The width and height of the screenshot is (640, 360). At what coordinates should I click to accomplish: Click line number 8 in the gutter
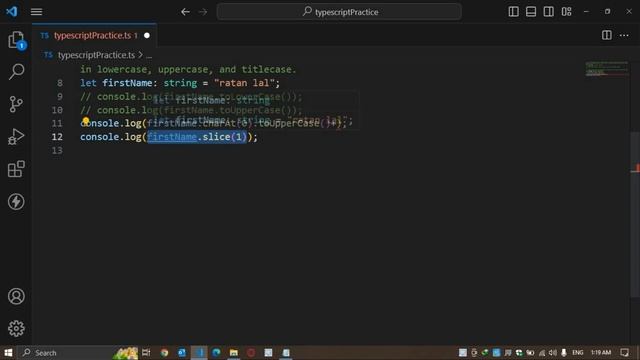(x=60, y=83)
